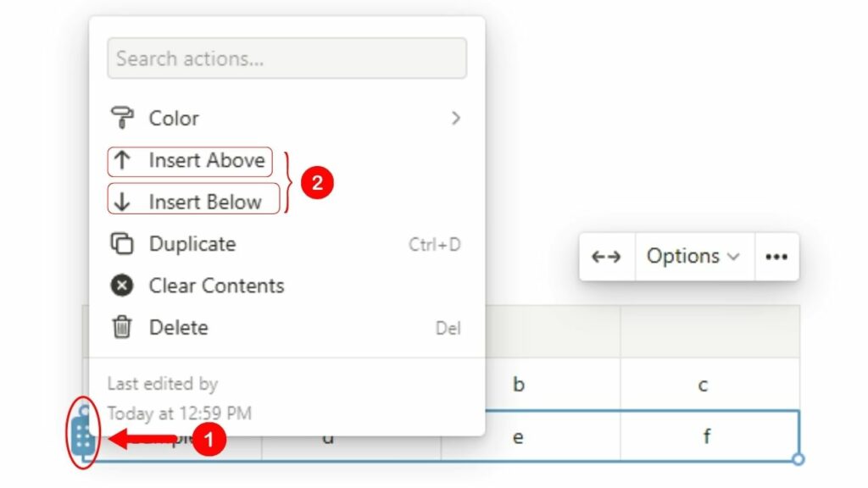868x488 pixels.
Task: Click the Search actions input field
Action: pyautogui.click(x=287, y=58)
